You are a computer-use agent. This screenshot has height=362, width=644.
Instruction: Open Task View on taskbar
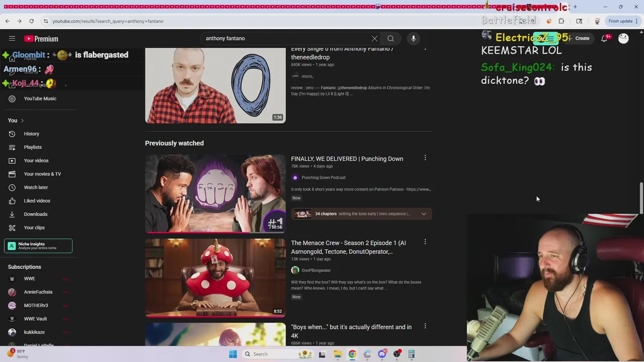(x=322, y=354)
